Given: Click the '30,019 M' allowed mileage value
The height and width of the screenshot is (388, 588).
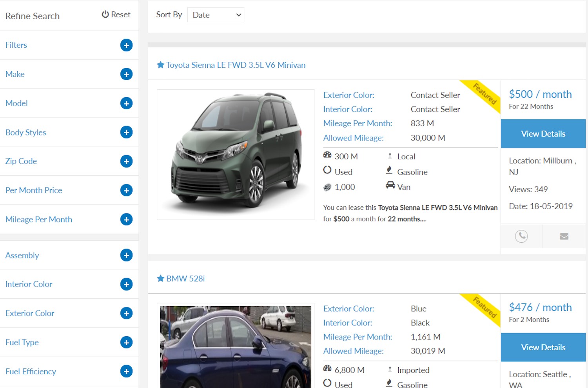Looking at the screenshot, I should (x=428, y=351).
